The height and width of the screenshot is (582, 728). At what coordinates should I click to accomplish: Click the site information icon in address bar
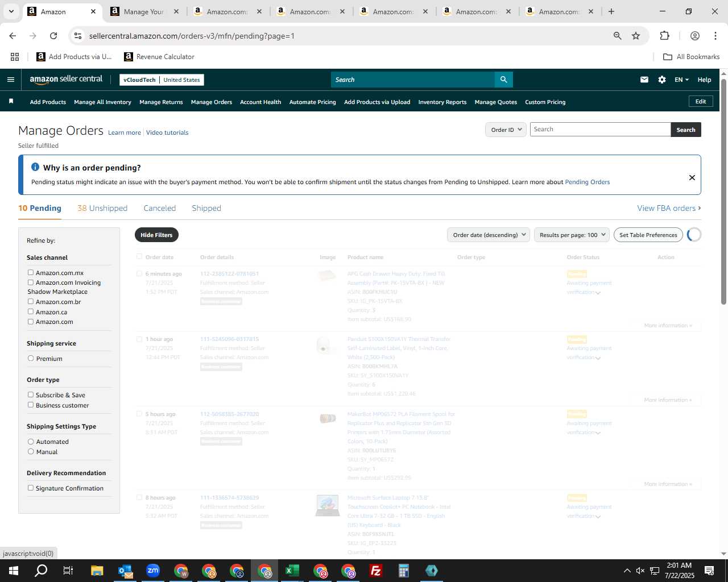(78, 36)
